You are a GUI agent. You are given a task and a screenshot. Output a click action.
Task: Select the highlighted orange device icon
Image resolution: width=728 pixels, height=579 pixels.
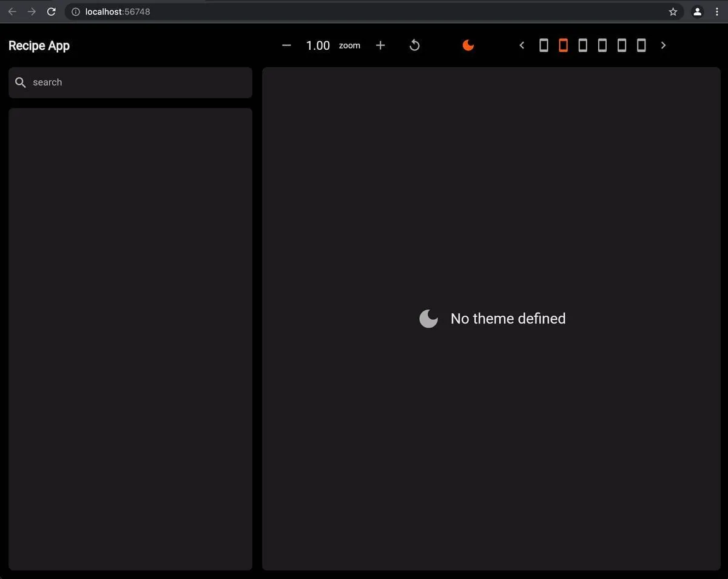tap(563, 46)
